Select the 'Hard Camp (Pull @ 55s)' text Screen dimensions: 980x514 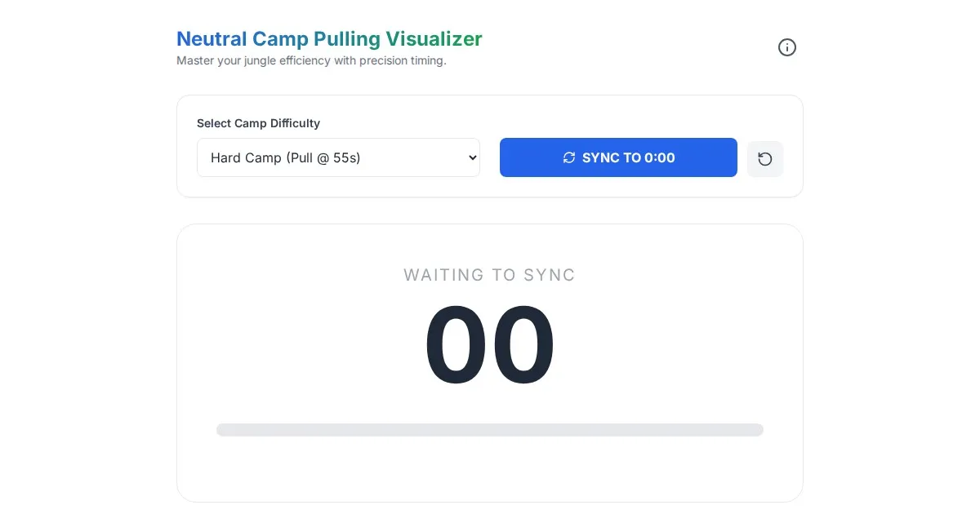point(285,158)
